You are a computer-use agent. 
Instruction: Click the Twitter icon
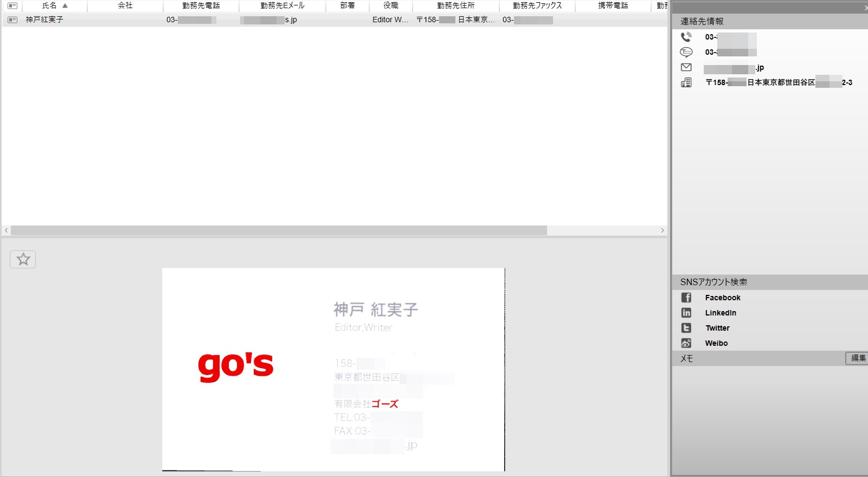point(686,328)
